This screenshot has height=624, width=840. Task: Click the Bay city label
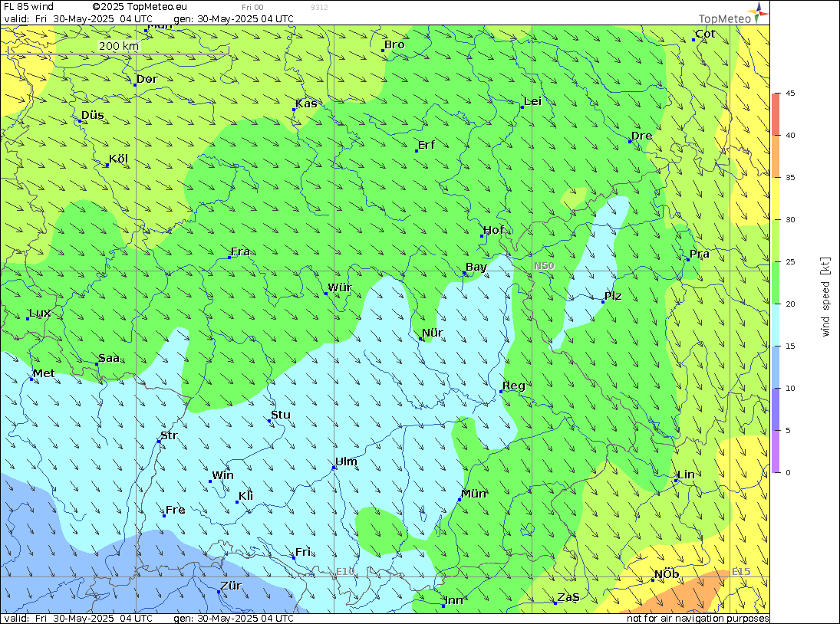[476, 267]
